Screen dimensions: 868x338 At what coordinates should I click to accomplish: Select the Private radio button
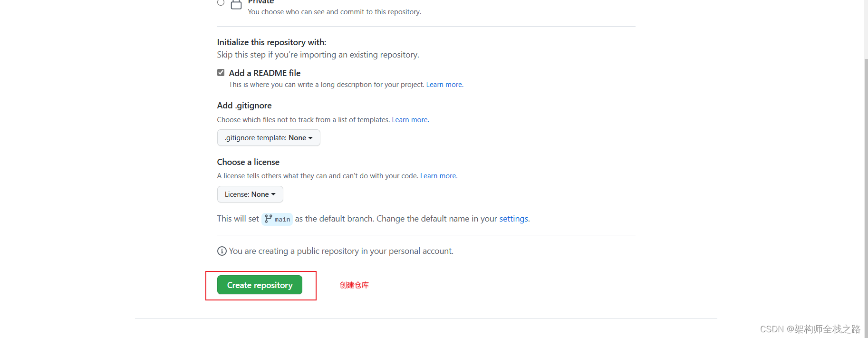click(221, 2)
